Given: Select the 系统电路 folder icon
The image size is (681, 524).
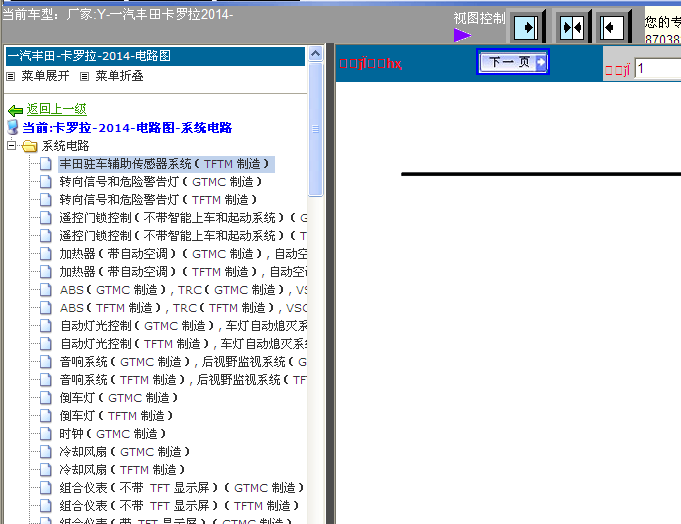Looking at the screenshot, I should click(x=30, y=146).
